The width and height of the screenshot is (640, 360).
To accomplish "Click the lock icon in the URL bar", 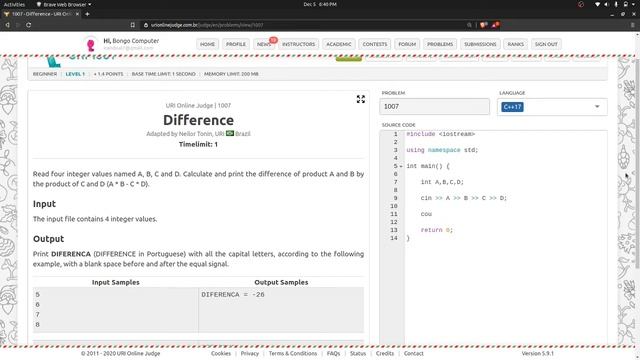I will (146, 25).
